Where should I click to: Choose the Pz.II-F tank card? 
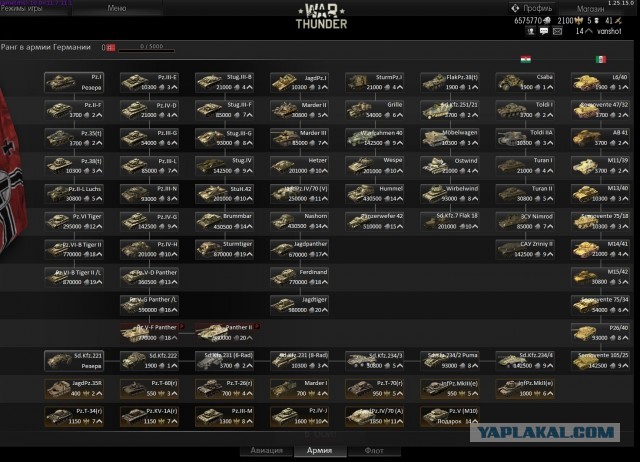tap(74, 110)
